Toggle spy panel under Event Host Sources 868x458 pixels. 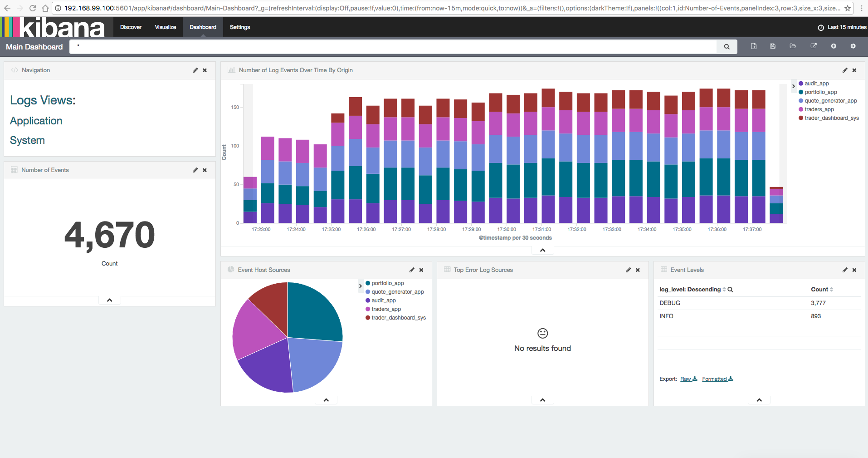(326, 400)
